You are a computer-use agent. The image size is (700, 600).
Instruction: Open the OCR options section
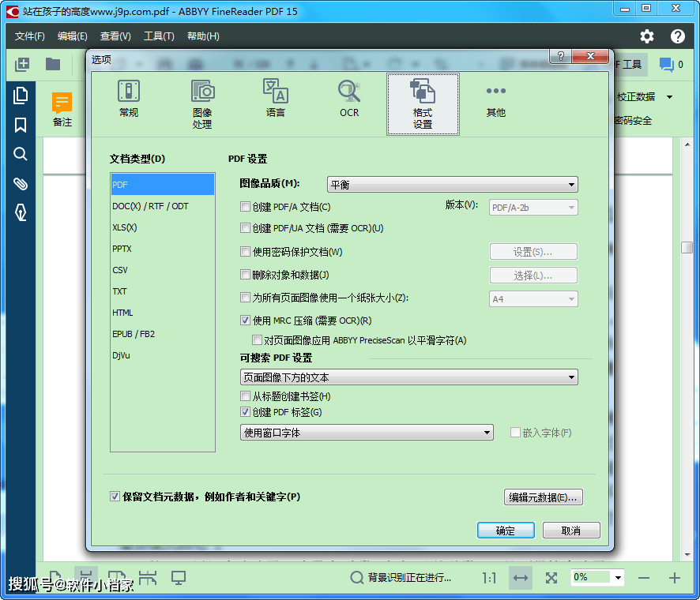pos(349,99)
